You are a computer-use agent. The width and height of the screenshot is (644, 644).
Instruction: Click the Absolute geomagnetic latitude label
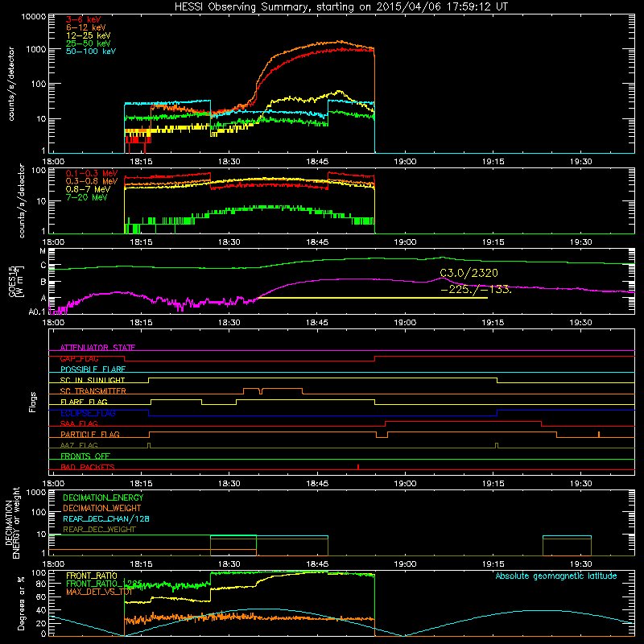tap(556, 576)
